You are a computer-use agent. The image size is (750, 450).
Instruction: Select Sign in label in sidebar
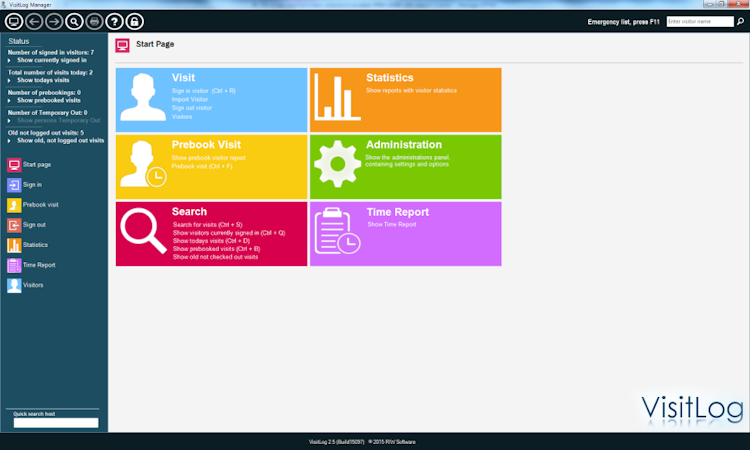pyautogui.click(x=33, y=185)
